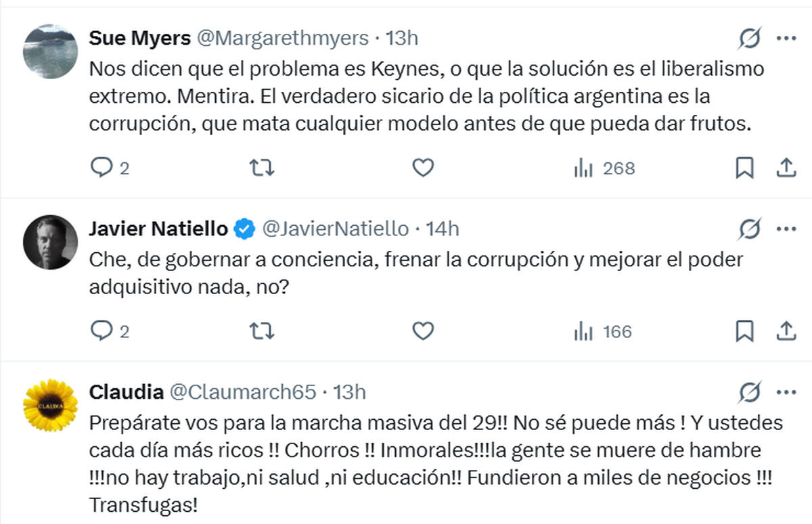Screen dimensions: 812x524
Task: Share Sue Myers' tweet
Action: [786, 168]
